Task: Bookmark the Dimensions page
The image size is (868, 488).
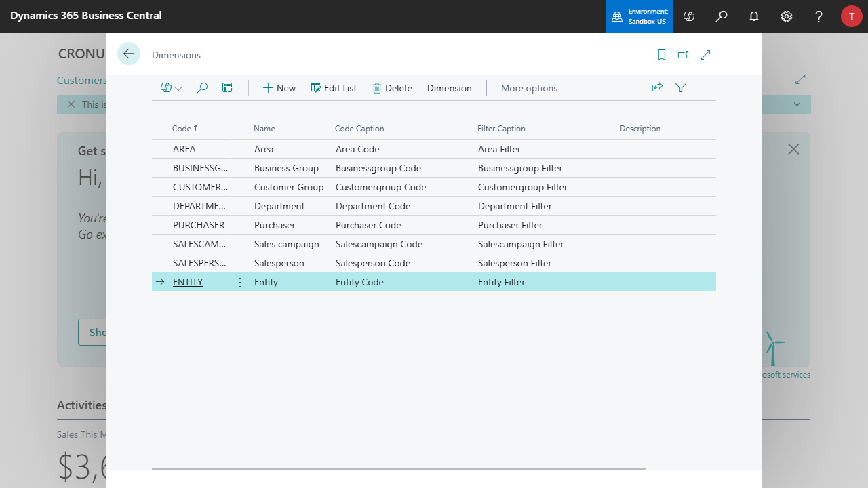Action: click(x=662, y=55)
